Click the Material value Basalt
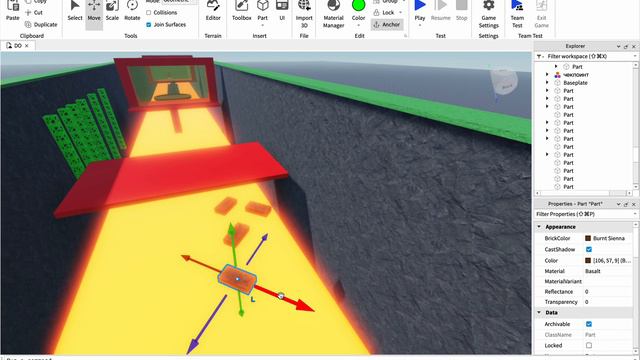Screen dimensions: 640x360 tap(593, 271)
